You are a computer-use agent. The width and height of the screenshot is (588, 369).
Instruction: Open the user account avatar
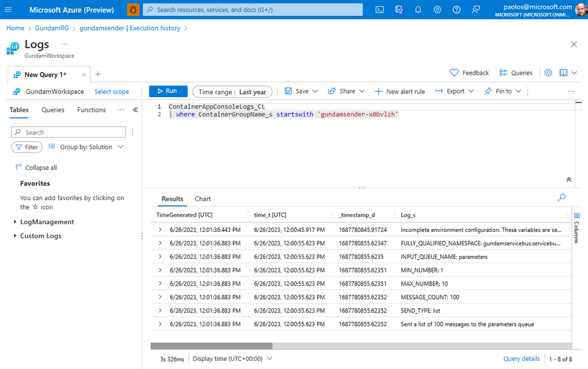tap(582, 10)
